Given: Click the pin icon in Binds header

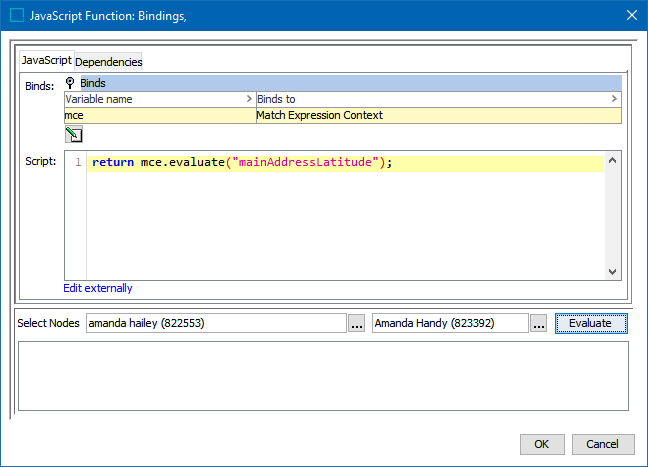Looking at the screenshot, I should [x=71, y=83].
